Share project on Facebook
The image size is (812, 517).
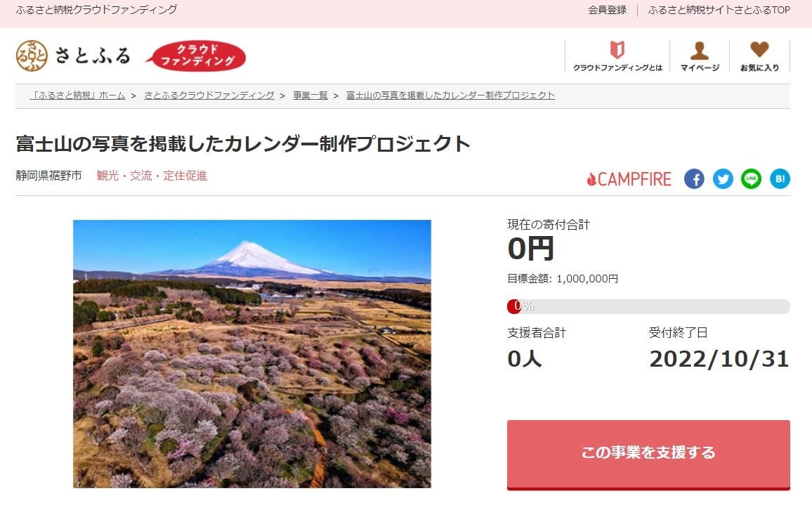coord(694,179)
